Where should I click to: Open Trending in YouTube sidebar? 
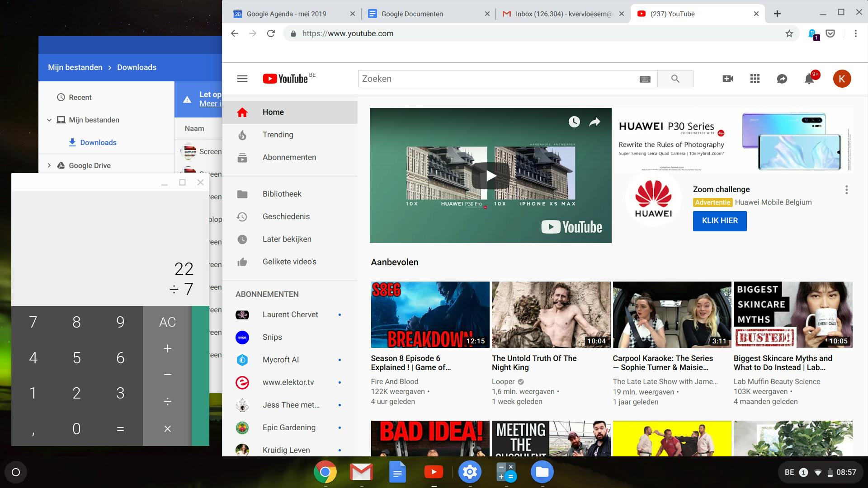pos(278,135)
